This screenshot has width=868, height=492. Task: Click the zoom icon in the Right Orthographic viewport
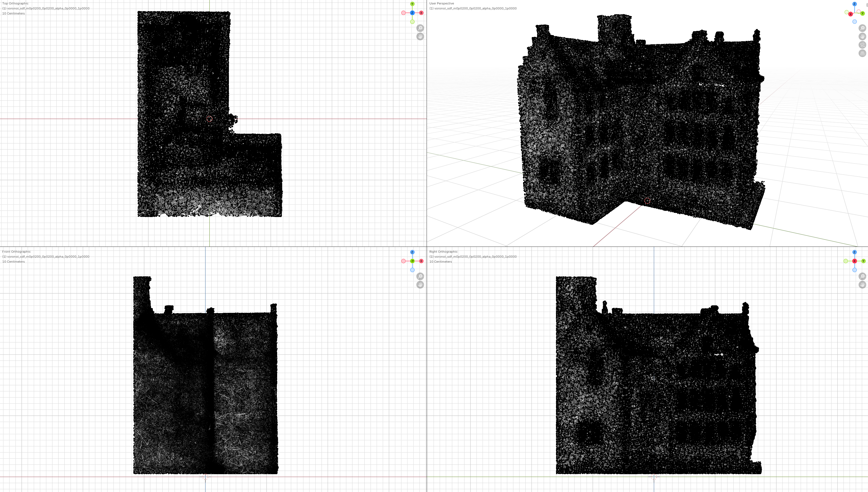[x=862, y=276]
